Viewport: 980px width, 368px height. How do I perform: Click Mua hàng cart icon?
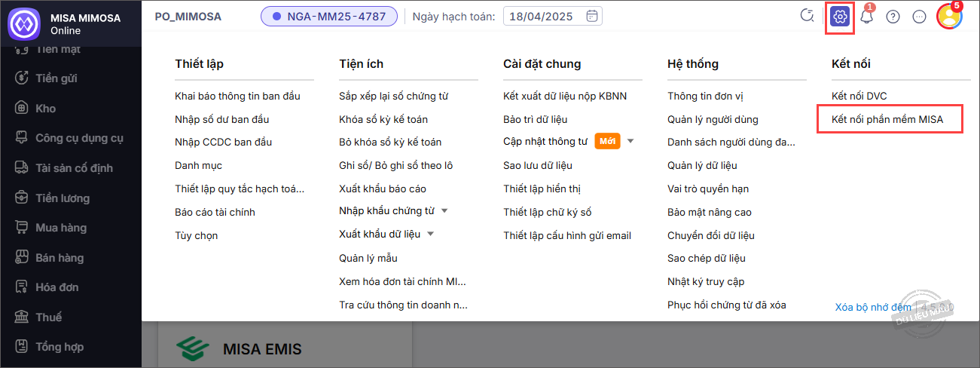[x=22, y=228]
